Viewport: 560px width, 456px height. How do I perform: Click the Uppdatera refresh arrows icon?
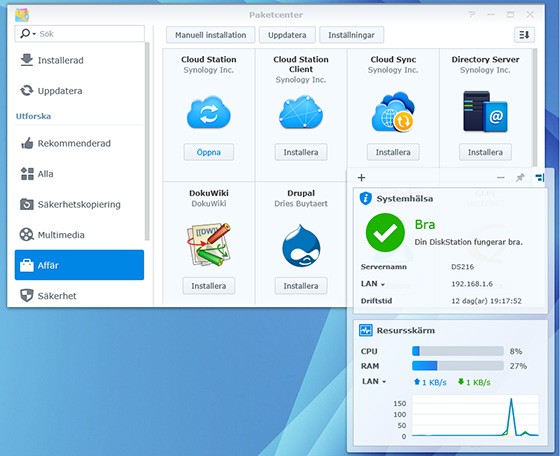(x=26, y=91)
